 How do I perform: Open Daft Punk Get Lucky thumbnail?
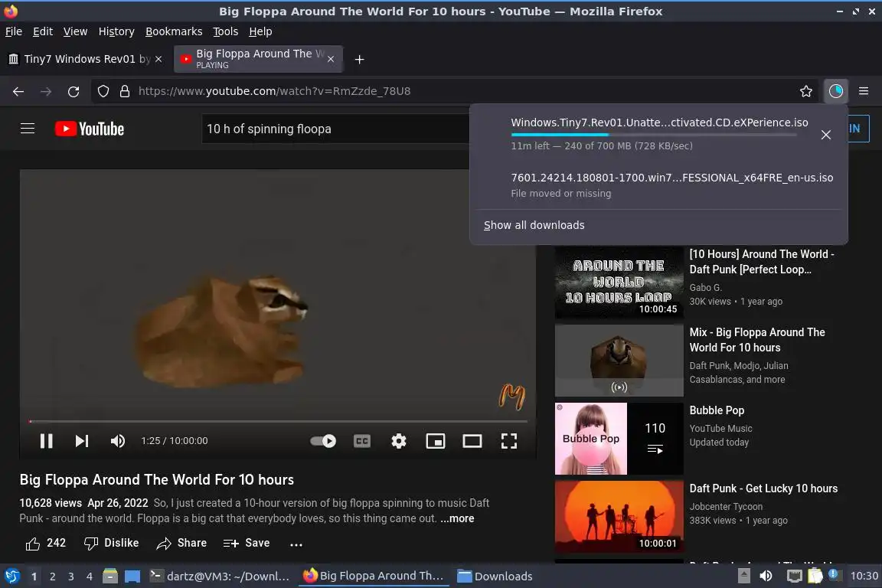[619, 517]
